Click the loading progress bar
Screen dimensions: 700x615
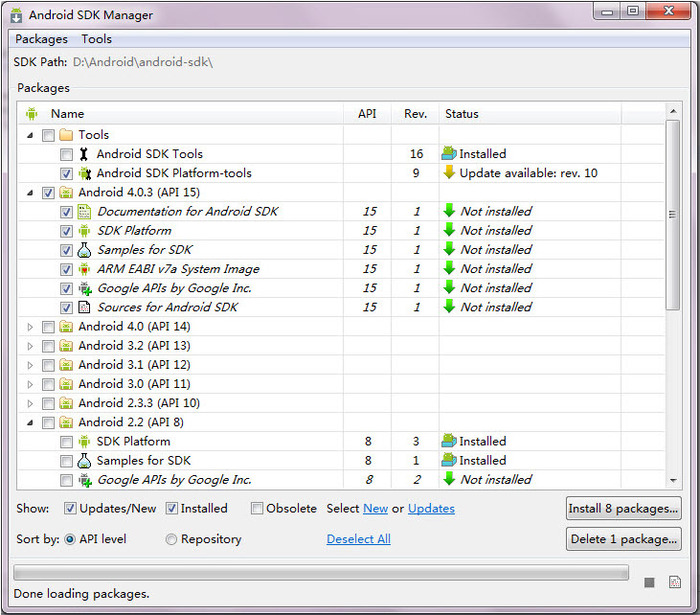(x=321, y=573)
